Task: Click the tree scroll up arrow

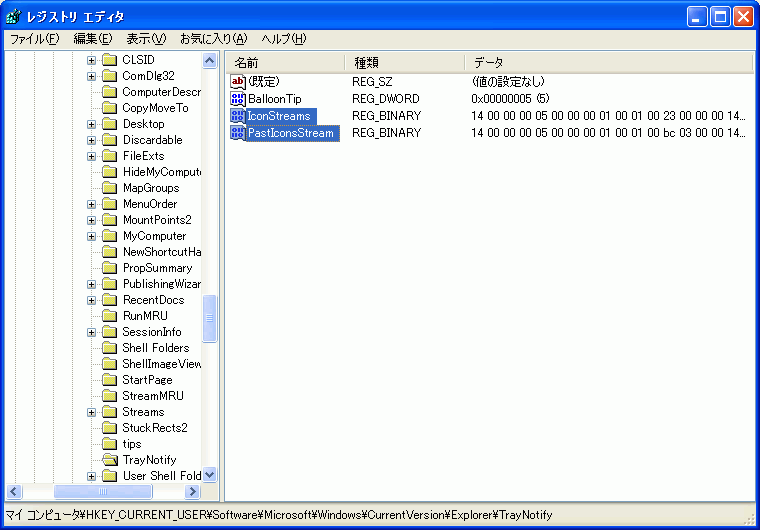Action: coord(209,61)
